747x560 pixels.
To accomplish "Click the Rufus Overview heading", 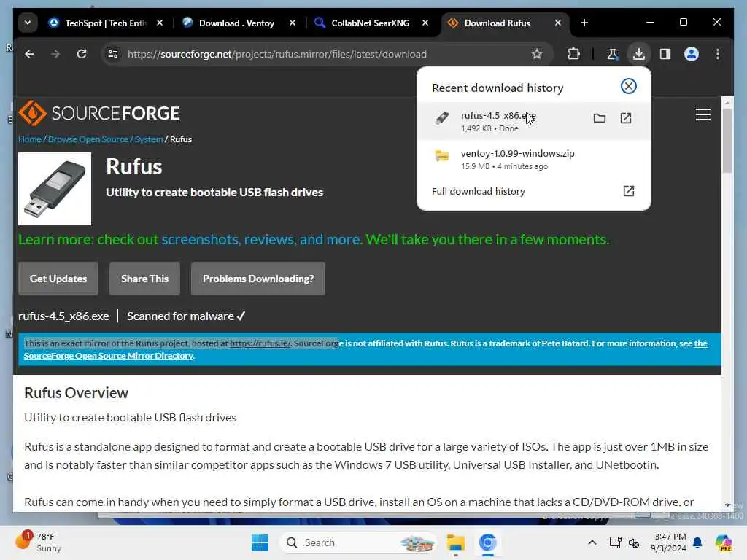I will (76, 393).
